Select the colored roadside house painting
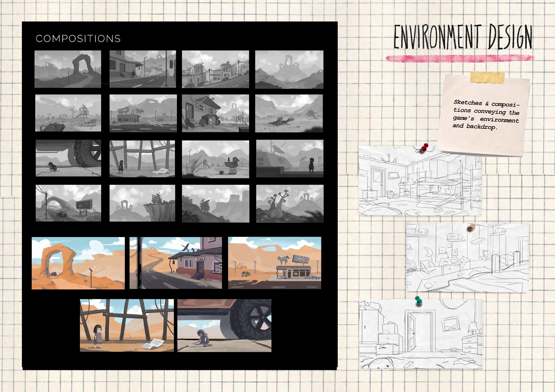 click(176, 263)
